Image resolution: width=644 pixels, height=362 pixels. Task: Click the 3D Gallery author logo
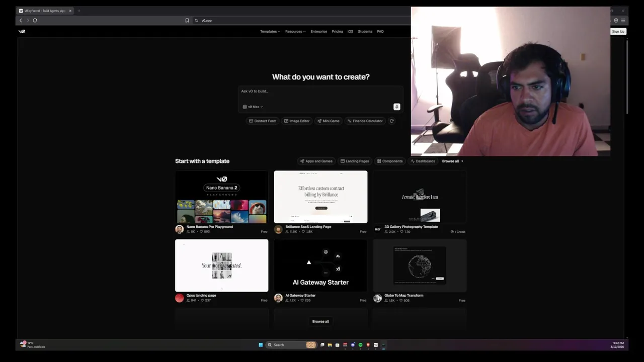(x=377, y=229)
